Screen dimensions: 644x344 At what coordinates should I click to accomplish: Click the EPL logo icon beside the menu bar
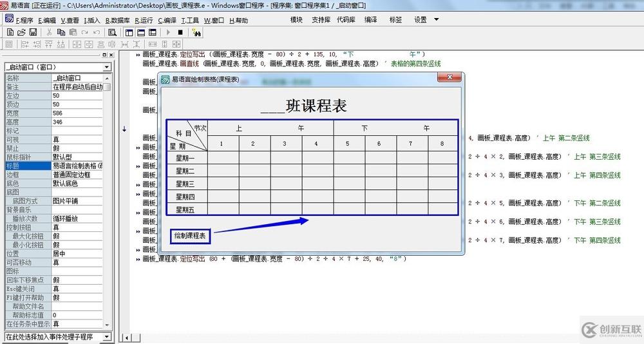pos(9,19)
